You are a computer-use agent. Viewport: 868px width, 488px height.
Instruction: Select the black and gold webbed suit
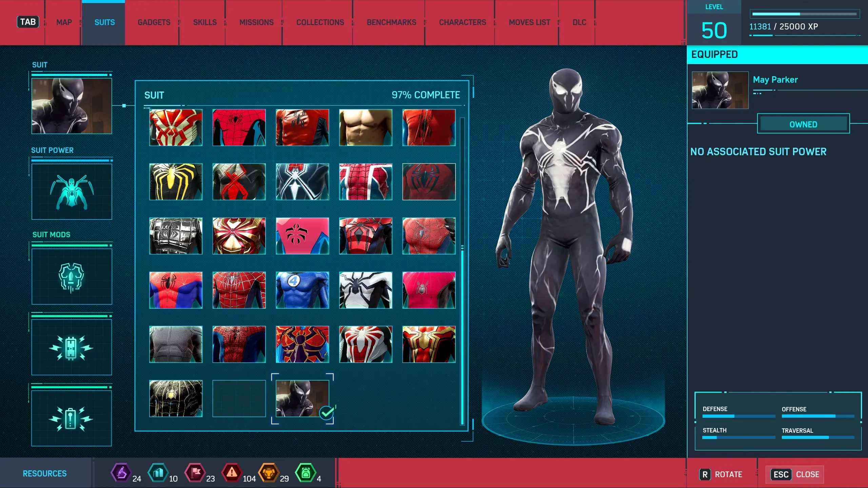click(176, 399)
